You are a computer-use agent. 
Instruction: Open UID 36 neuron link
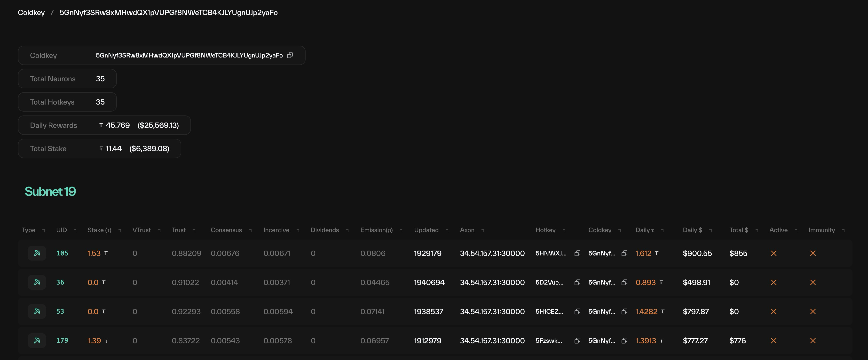[x=60, y=282]
